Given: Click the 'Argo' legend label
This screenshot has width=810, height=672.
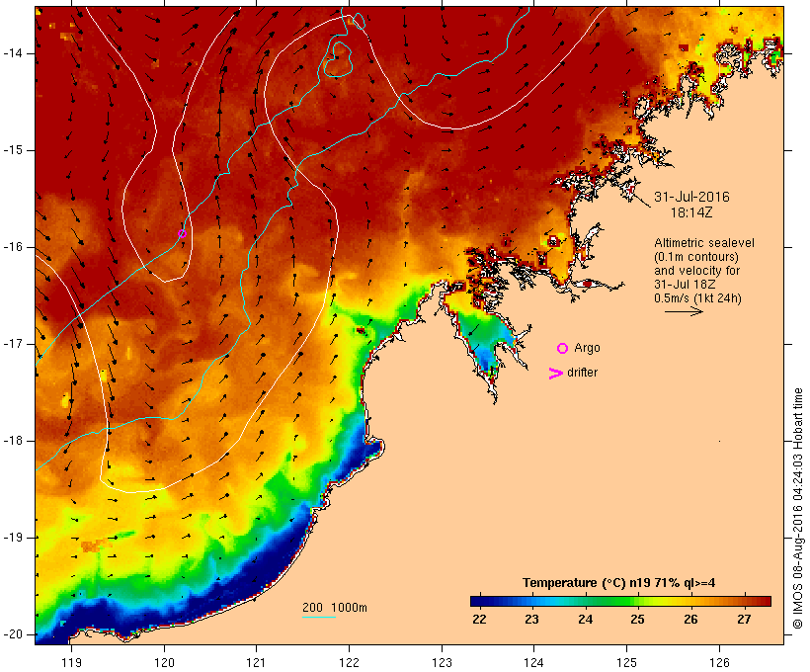Looking at the screenshot, I should tap(588, 348).
